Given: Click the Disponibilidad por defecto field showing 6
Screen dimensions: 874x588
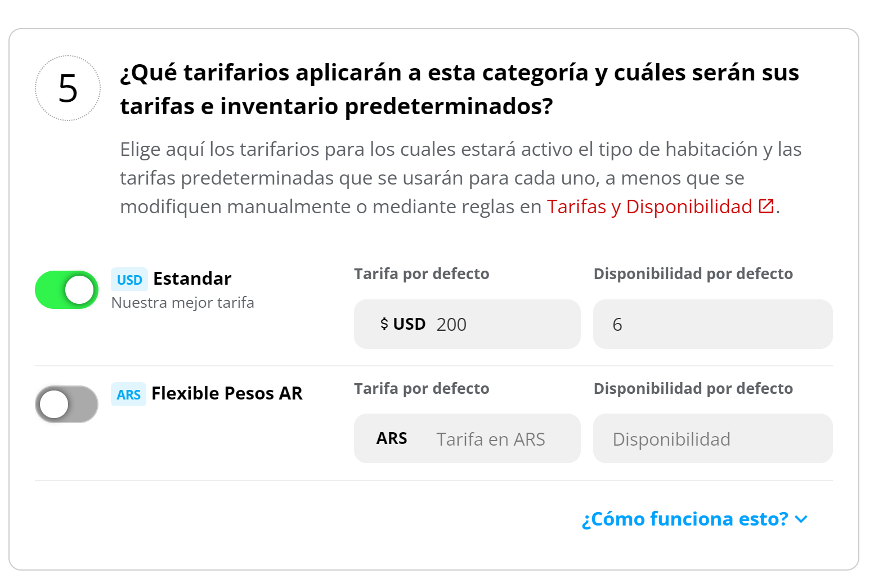Looking at the screenshot, I should 712,324.
